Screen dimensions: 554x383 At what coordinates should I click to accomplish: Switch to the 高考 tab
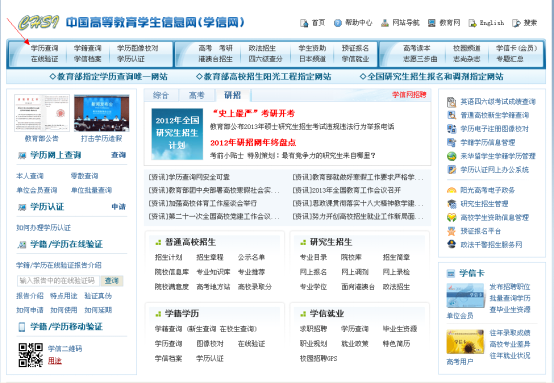click(197, 95)
